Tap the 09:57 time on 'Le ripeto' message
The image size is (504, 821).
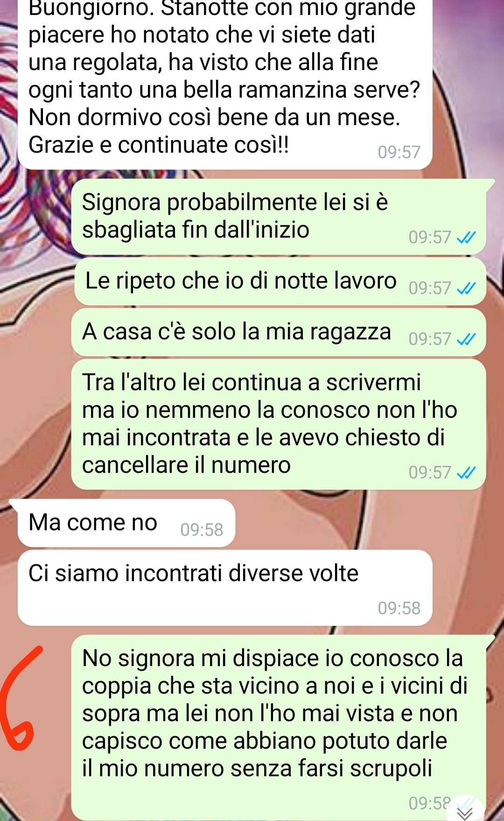pyautogui.click(x=430, y=288)
